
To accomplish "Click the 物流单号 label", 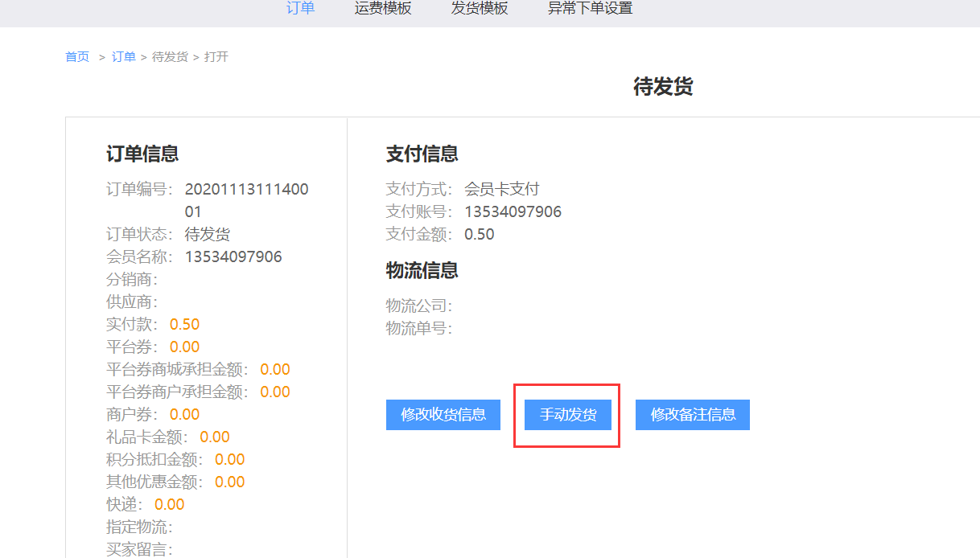I will [x=419, y=329].
